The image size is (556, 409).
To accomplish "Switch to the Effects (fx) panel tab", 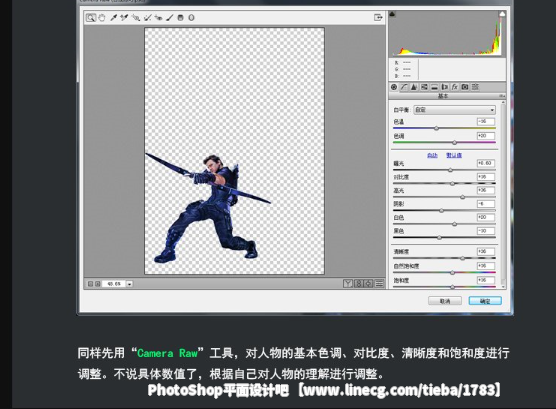I will [455, 87].
